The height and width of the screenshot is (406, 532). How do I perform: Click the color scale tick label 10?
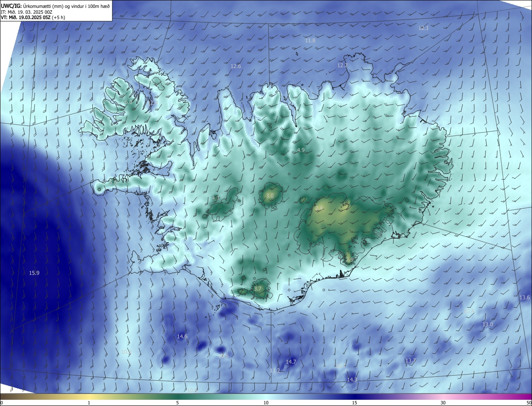[266, 403]
